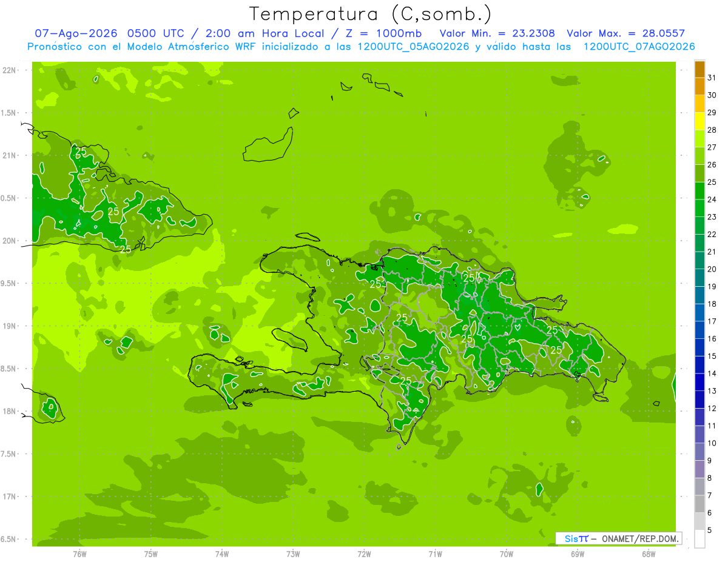Click 'Valor Max. = 28.0557' text

625,33
